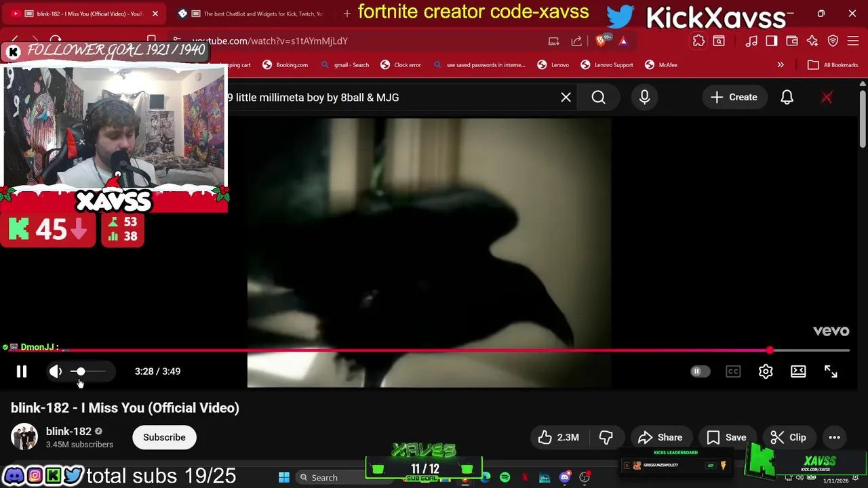Viewport: 868px width, 488px height.
Task: Search with your voice microphone
Action: tap(644, 98)
